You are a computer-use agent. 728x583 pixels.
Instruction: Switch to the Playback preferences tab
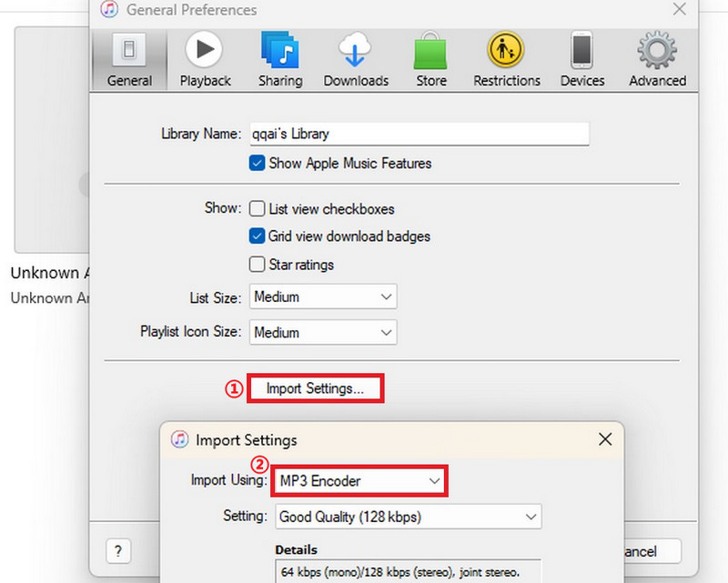(205, 60)
